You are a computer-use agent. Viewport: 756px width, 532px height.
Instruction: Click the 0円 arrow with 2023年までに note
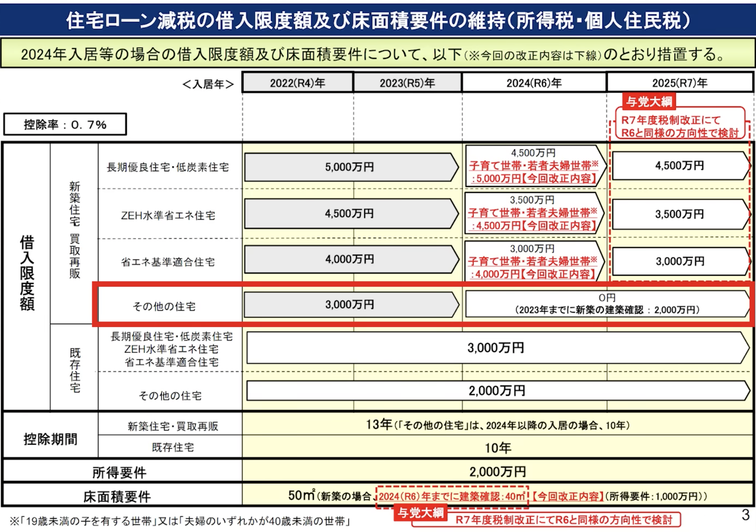[x=607, y=304]
